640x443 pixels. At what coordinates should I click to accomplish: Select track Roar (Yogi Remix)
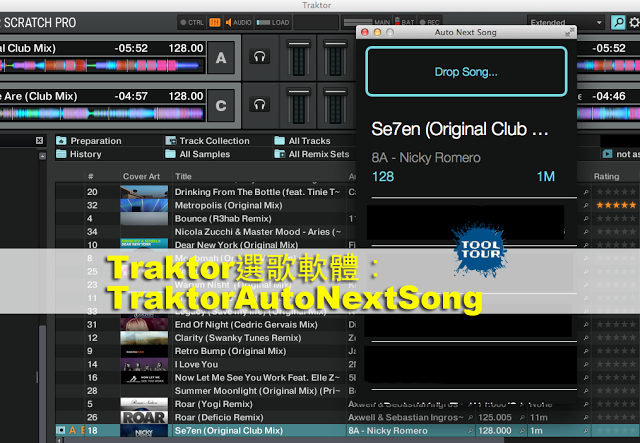pos(213,404)
